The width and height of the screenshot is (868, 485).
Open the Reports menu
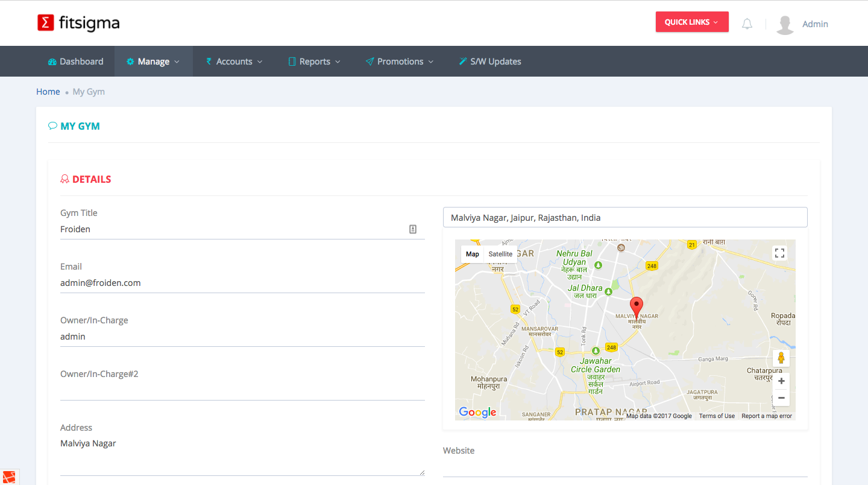coord(314,62)
